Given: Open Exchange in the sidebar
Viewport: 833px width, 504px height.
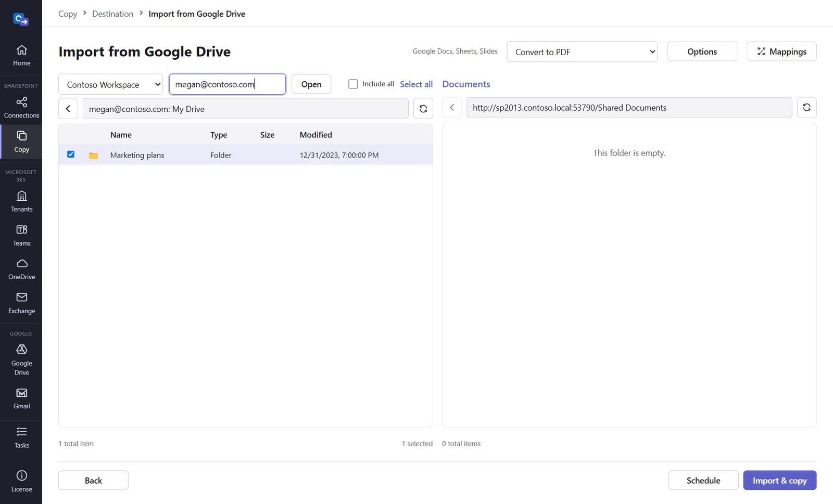Looking at the screenshot, I should pos(21,303).
